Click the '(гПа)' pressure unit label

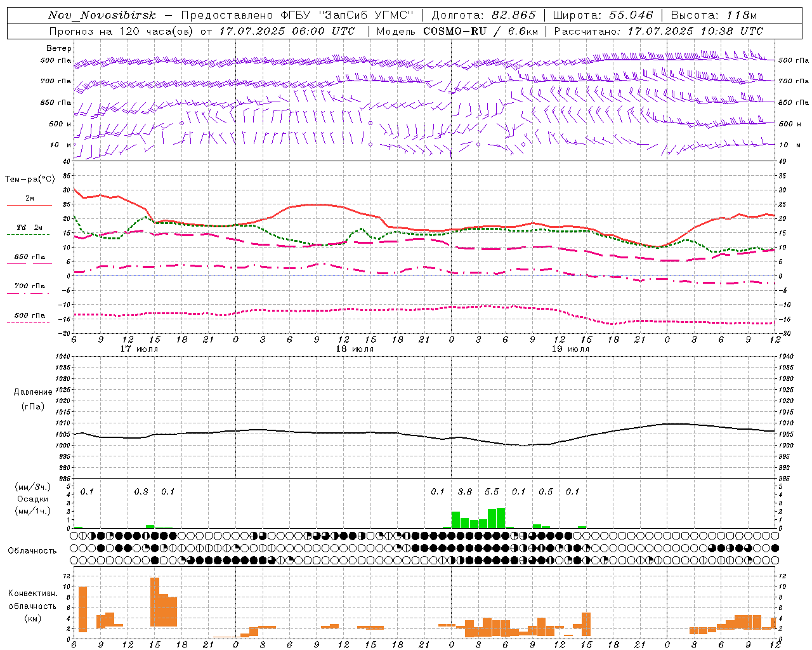coord(33,406)
